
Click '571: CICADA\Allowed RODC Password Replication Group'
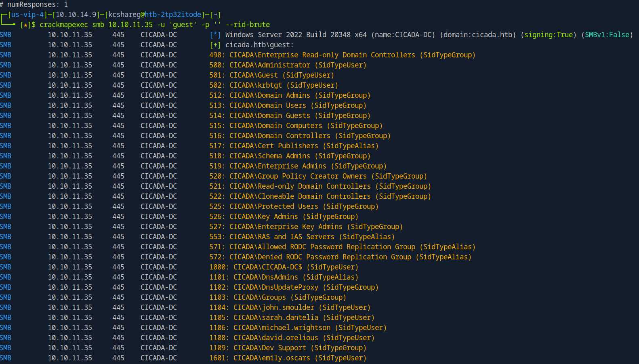343,247
